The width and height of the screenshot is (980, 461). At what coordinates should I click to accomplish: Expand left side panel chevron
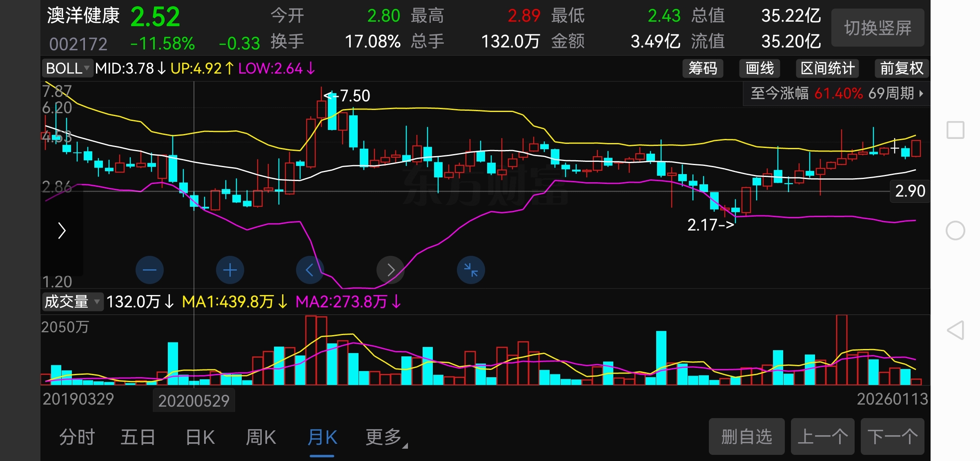pos(62,230)
